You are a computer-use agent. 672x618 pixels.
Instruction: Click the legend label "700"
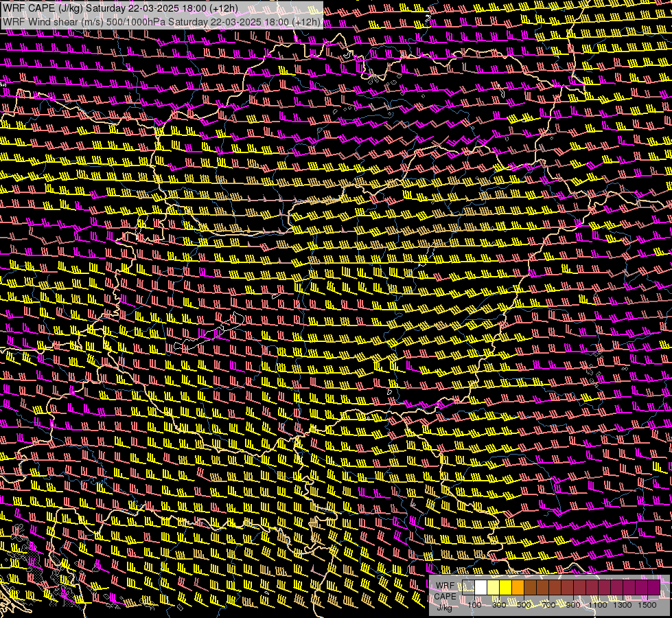(548, 605)
